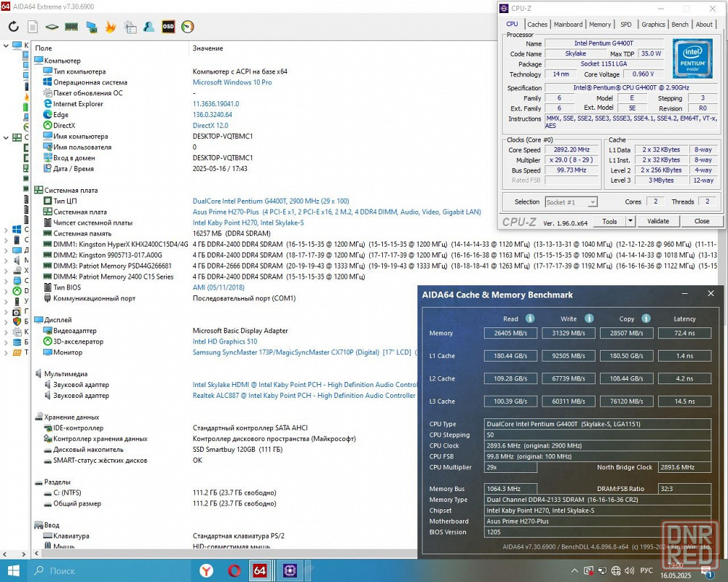
Task: Expand the DirectX node in the left tree
Action: click(x=6, y=291)
